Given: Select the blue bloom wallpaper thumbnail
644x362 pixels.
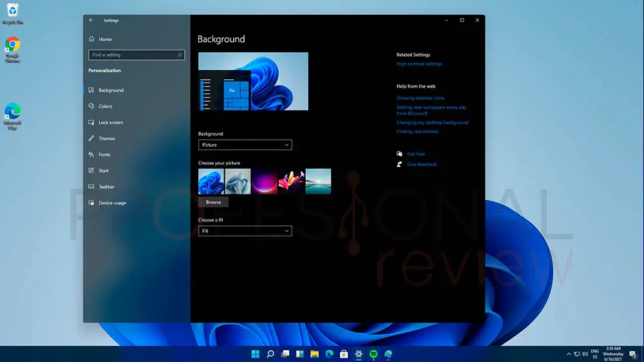Looking at the screenshot, I should [x=211, y=181].
